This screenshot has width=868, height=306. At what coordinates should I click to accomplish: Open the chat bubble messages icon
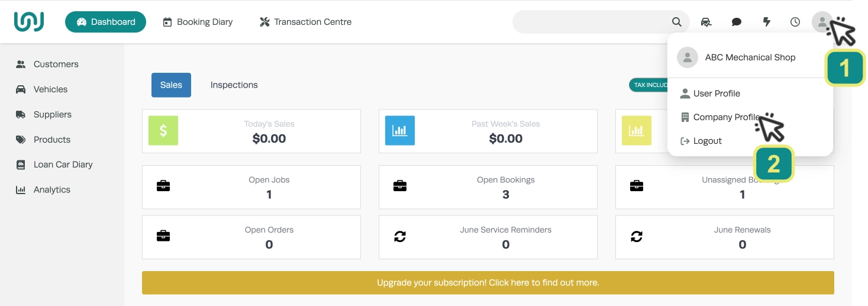pos(737,22)
